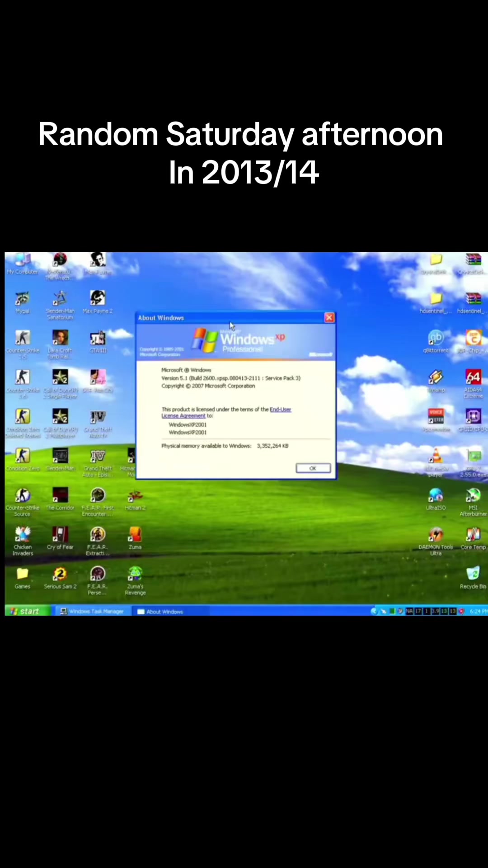Open the AIDA64 Extreme shortcut

point(473,384)
